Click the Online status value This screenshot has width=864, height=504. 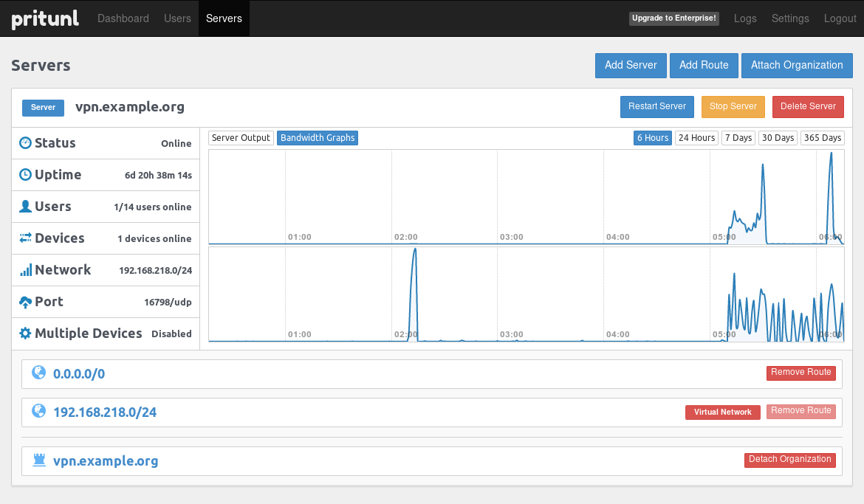(x=176, y=143)
